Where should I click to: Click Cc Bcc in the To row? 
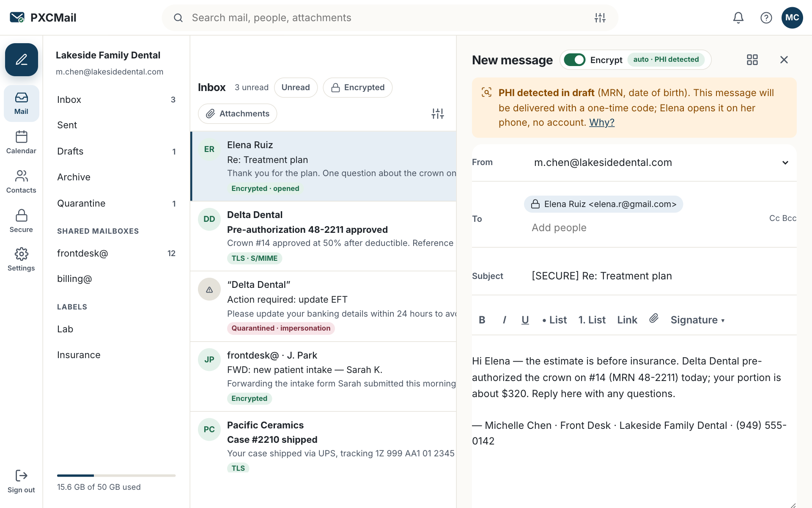click(x=783, y=218)
